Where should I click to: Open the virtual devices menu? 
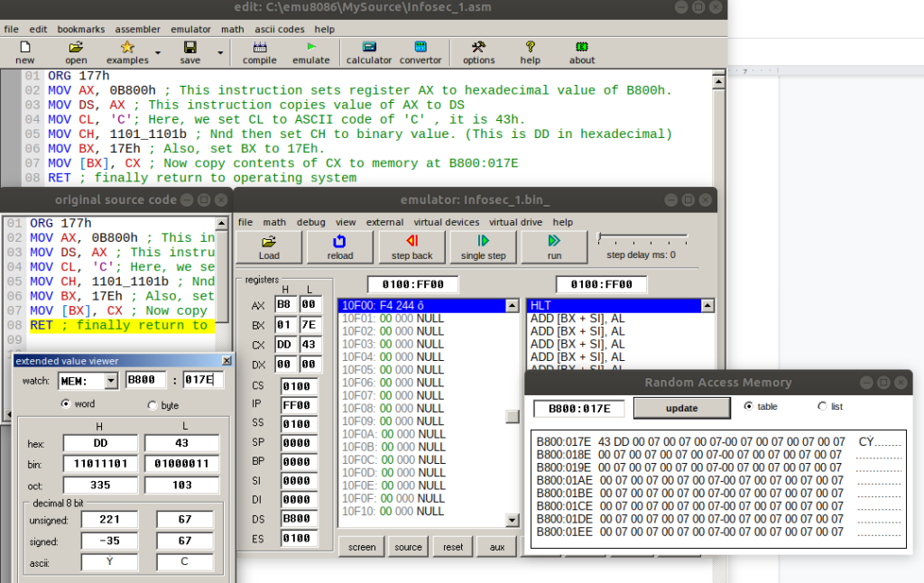[447, 222]
